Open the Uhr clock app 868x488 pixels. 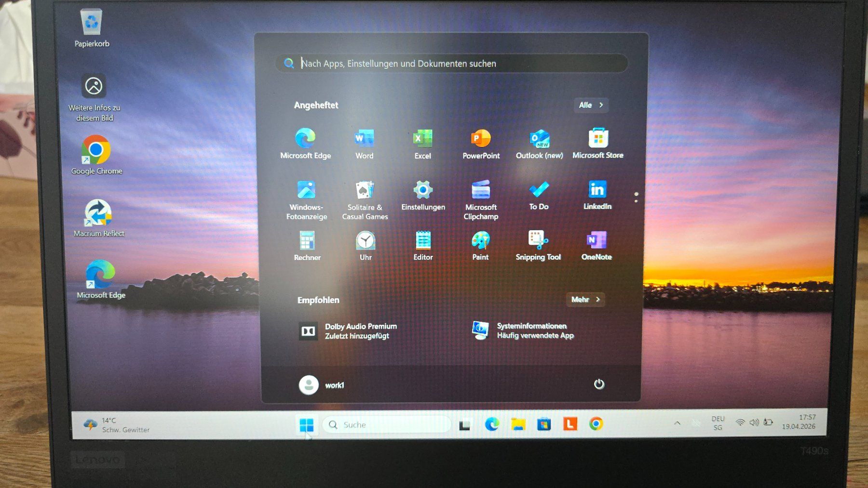[366, 246]
